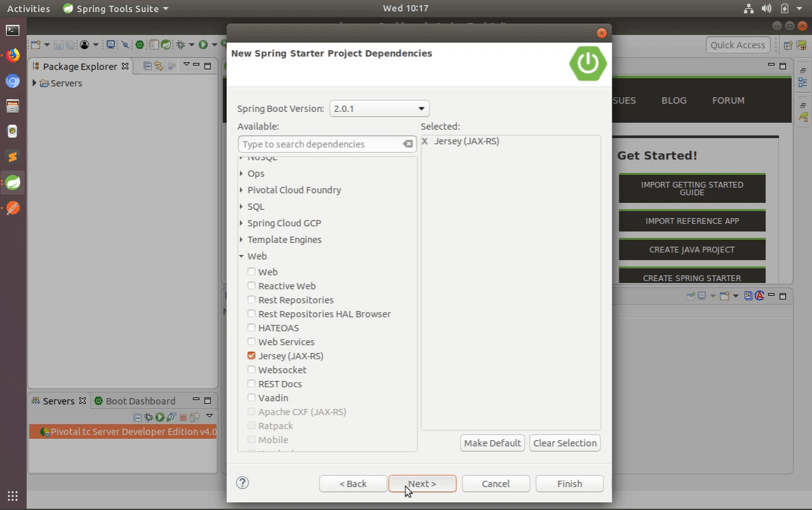Click the help question mark icon
The height and width of the screenshot is (510, 812).
(x=242, y=483)
